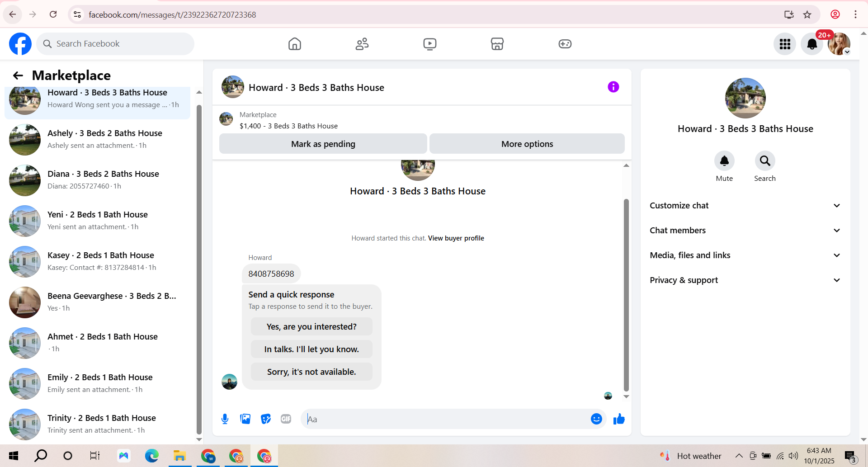Expand Media, files and links section

tap(745, 255)
